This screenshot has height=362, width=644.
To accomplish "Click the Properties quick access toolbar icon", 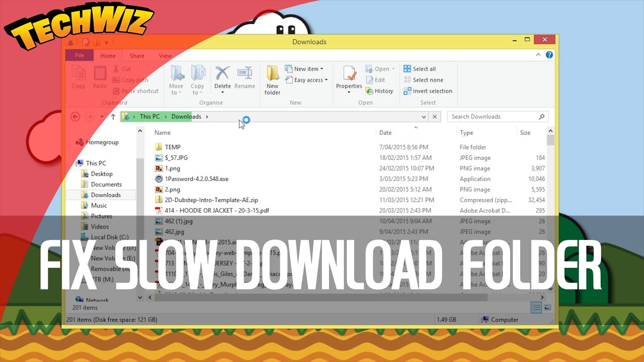I will 87,42.
